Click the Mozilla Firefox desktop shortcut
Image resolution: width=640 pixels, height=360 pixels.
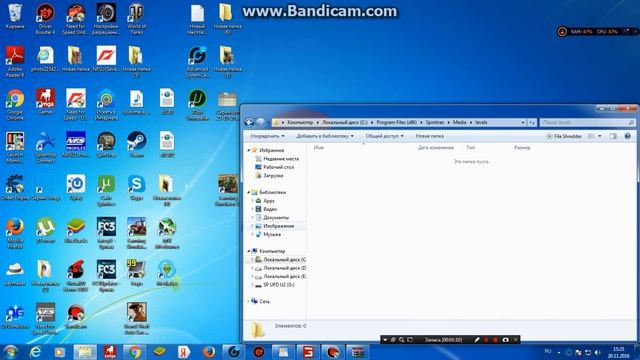pos(15,233)
